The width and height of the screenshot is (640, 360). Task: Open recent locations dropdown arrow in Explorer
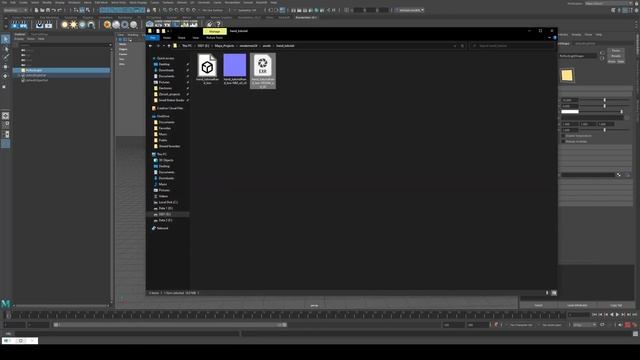click(164, 46)
